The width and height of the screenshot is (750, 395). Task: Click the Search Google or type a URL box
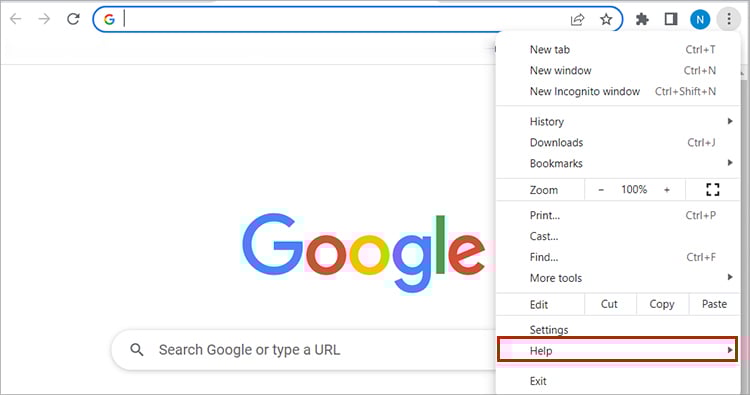click(306, 350)
